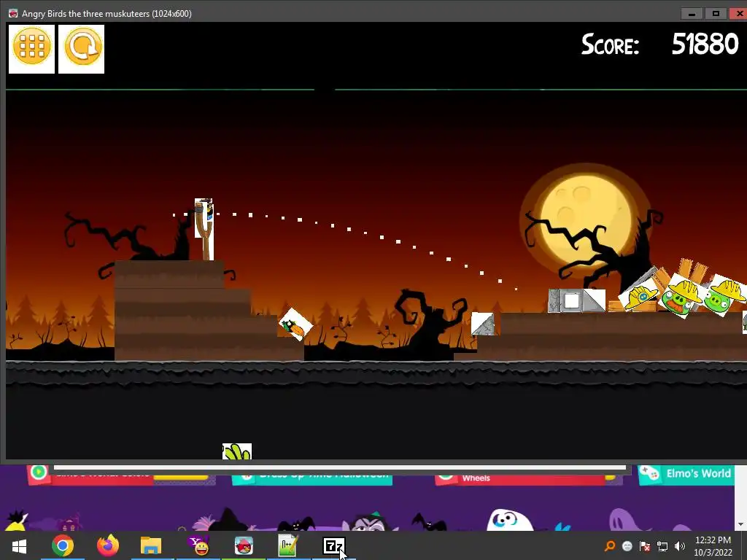747x560 pixels.
Task: Click the stone triangle block by the ledge
Action: (483, 324)
